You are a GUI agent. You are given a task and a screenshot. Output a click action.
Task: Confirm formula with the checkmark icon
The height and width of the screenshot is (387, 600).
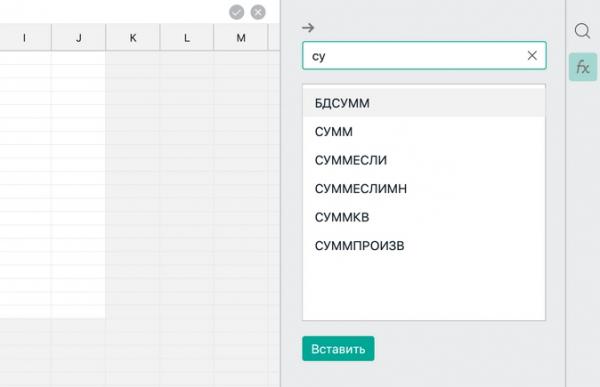pos(236,12)
